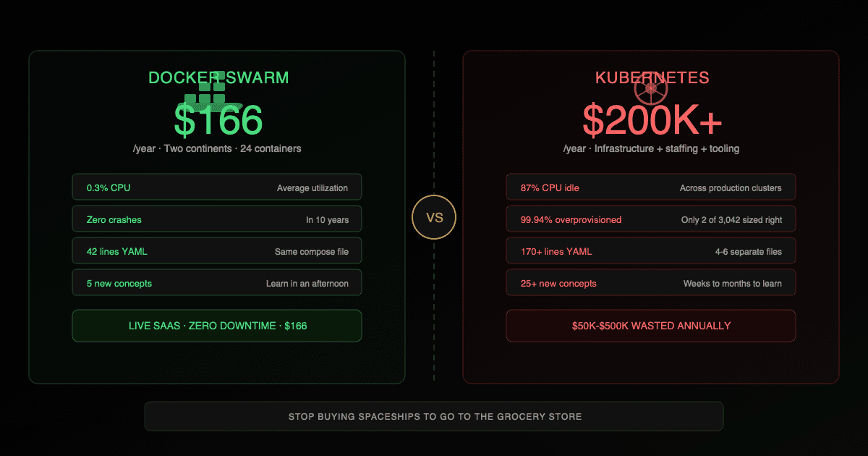Image resolution: width=868 pixels, height=456 pixels.
Task: Click the Infrastructure staffing tooling subtitle
Action: click(x=651, y=148)
